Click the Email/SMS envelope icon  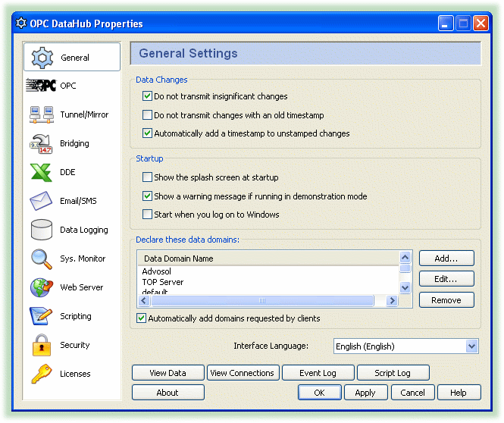tap(41, 201)
